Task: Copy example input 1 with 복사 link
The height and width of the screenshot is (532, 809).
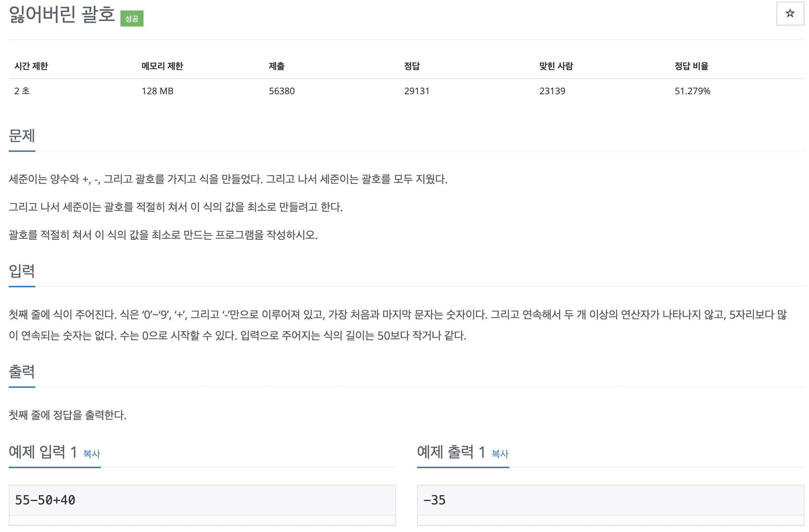Action: click(92, 453)
